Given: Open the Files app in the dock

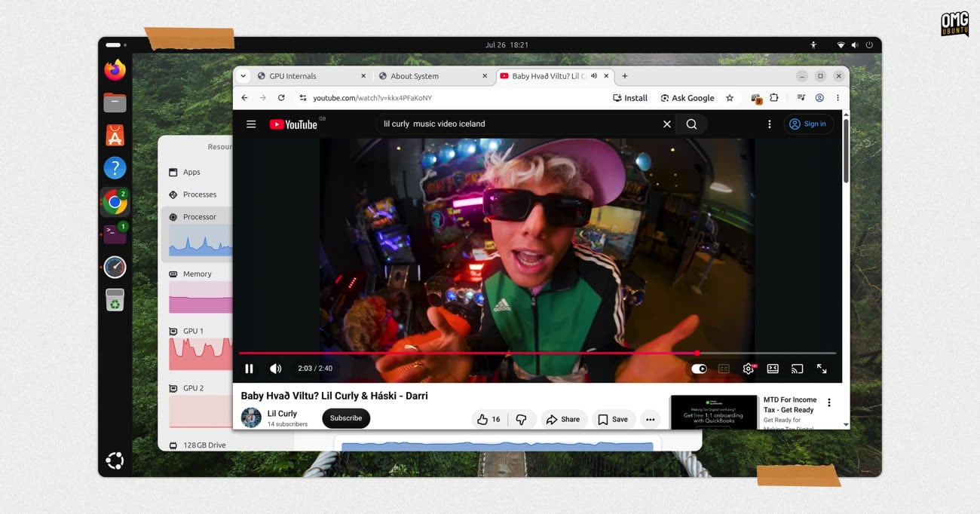Looking at the screenshot, I should tap(115, 102).
